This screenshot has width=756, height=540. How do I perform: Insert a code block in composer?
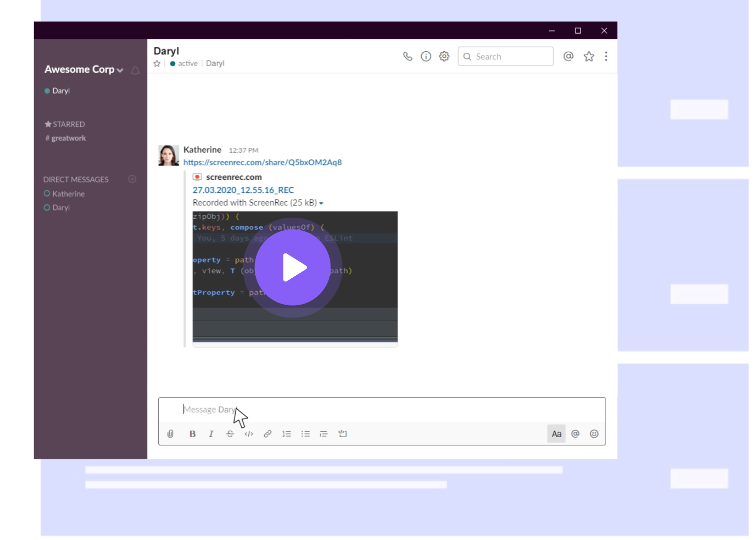(x=342, y=434)
